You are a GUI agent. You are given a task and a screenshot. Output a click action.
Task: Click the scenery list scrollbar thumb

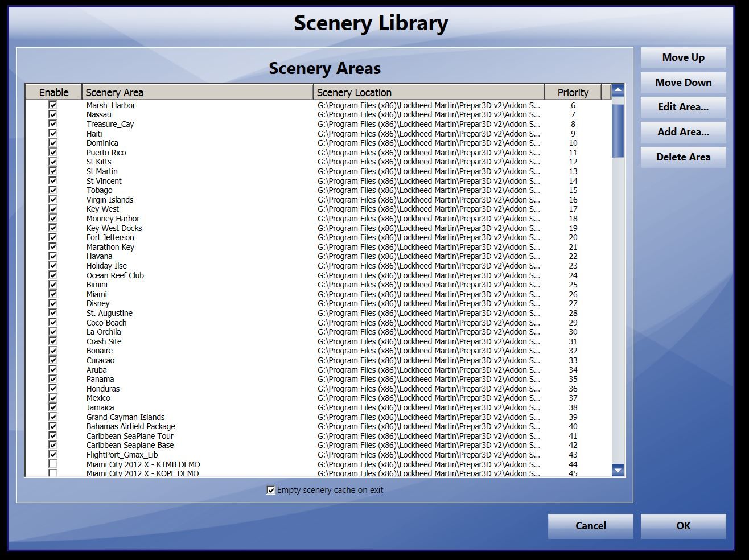618,130
